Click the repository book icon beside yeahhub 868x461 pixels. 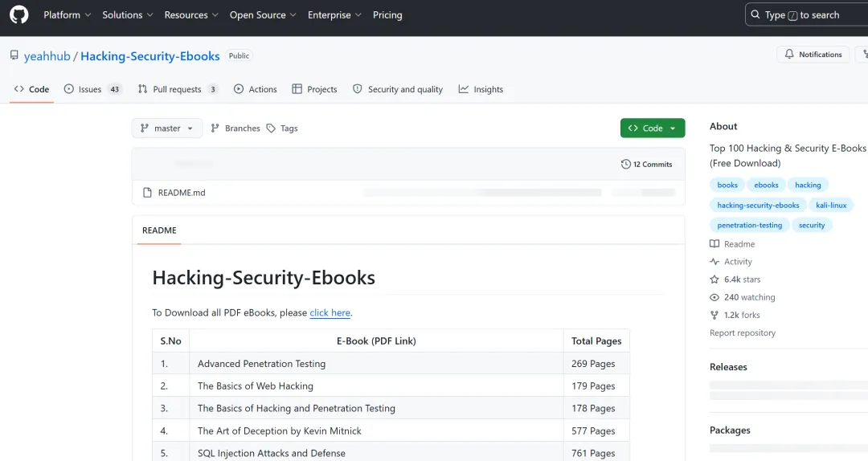[14, 55]
